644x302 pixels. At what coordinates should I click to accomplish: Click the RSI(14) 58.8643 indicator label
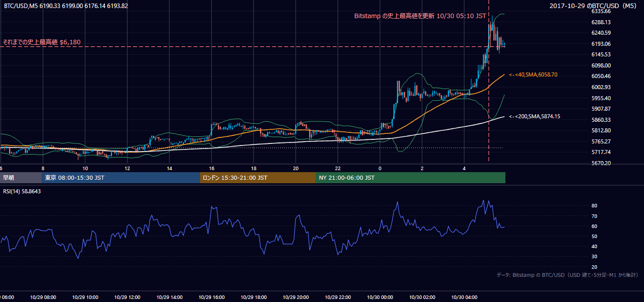click(x=22, y=191)
